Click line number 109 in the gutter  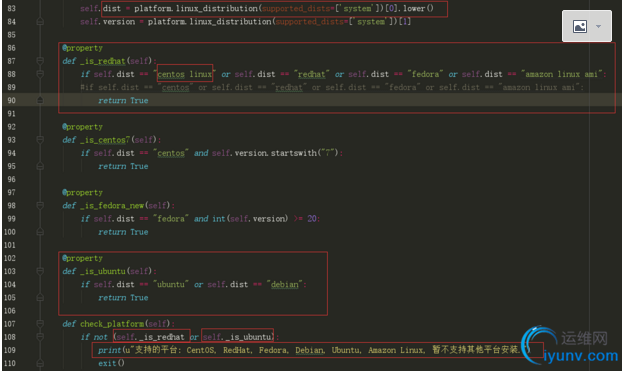(10, 350)
